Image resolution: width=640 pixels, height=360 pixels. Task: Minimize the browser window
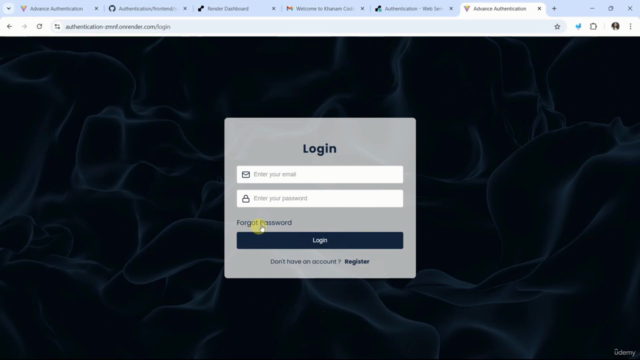(592, 9)
